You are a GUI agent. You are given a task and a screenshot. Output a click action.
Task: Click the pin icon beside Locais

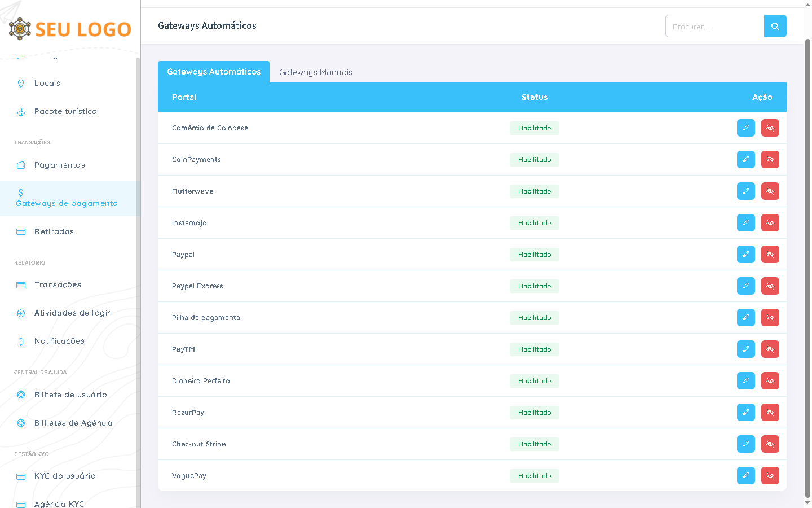tap(21, 84)
